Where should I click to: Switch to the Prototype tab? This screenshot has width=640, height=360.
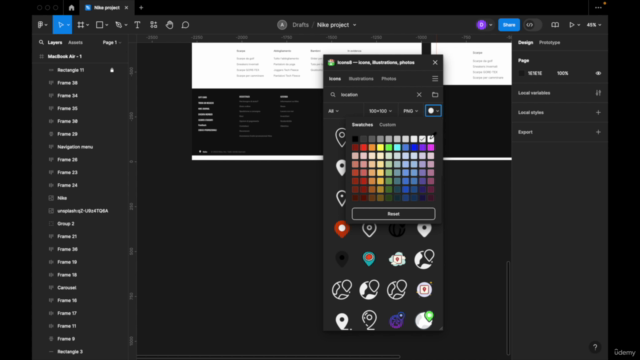(x=549, y=42)
